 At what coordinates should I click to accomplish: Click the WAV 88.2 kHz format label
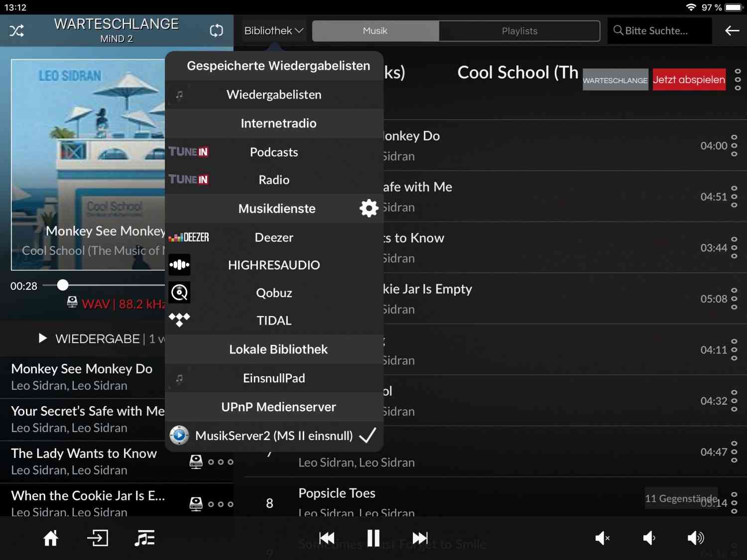point(124,304)
